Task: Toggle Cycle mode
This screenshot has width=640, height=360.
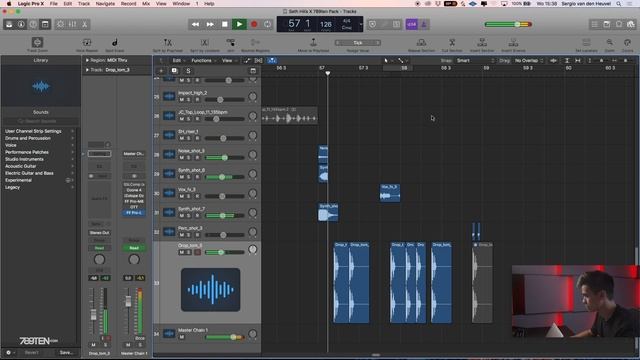Action: click(x=268, y=24)
